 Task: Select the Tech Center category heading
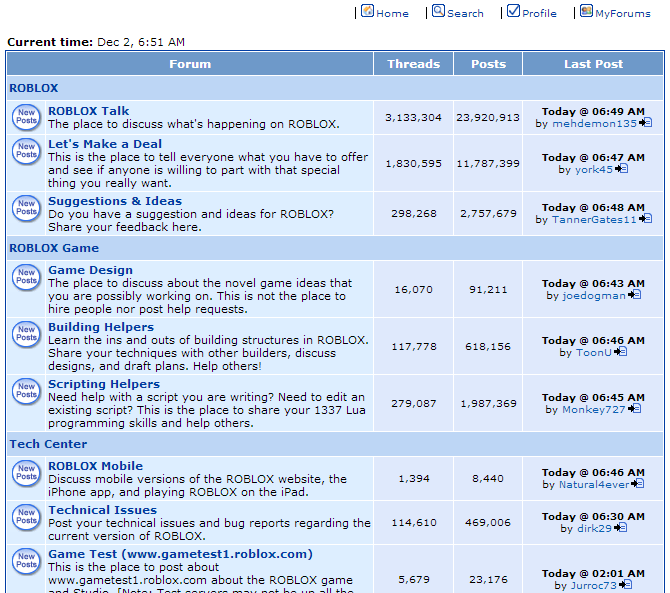point(48,444)
